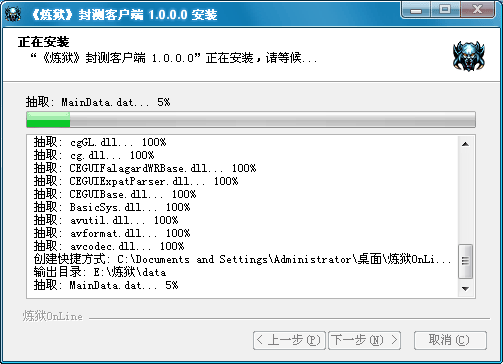Image resolution: width=503 pixels, height=364 pixels.
Task: Click the installer skull icon in title bar
Action: coord(13,14)
